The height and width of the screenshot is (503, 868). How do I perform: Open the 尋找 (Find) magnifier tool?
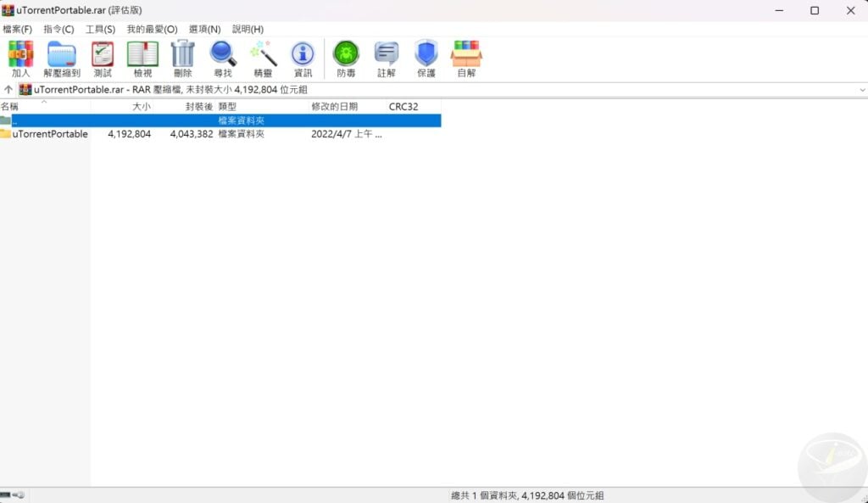point(223,58)
